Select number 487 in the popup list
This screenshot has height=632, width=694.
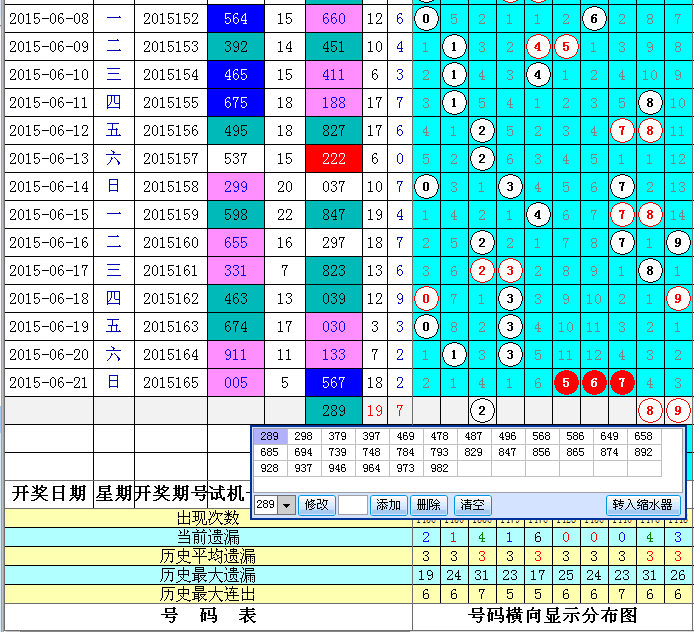point(474,436)
